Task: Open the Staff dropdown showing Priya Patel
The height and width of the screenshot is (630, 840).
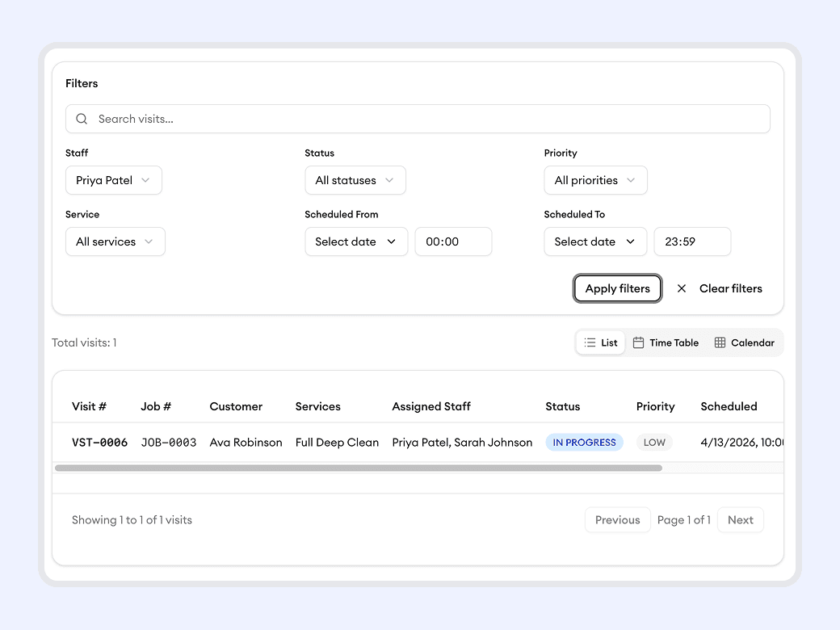Action: click(x=113, y=180)
